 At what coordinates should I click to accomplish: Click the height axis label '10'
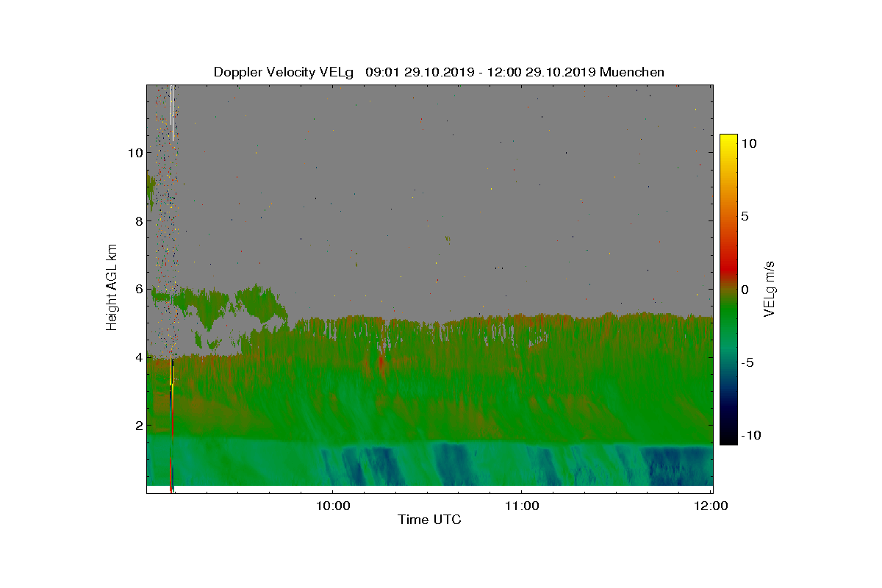pos(134,153)
